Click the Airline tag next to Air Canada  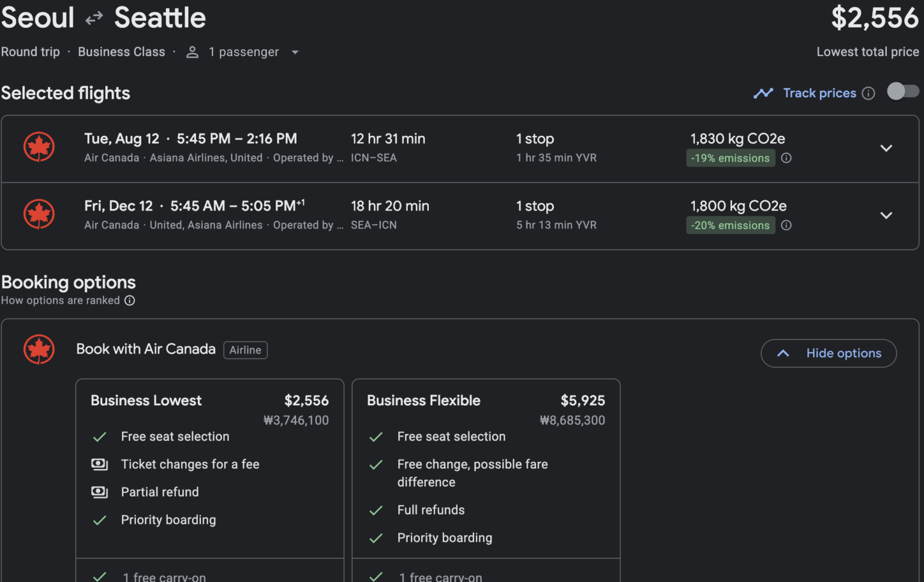click(x=245, y=350)
